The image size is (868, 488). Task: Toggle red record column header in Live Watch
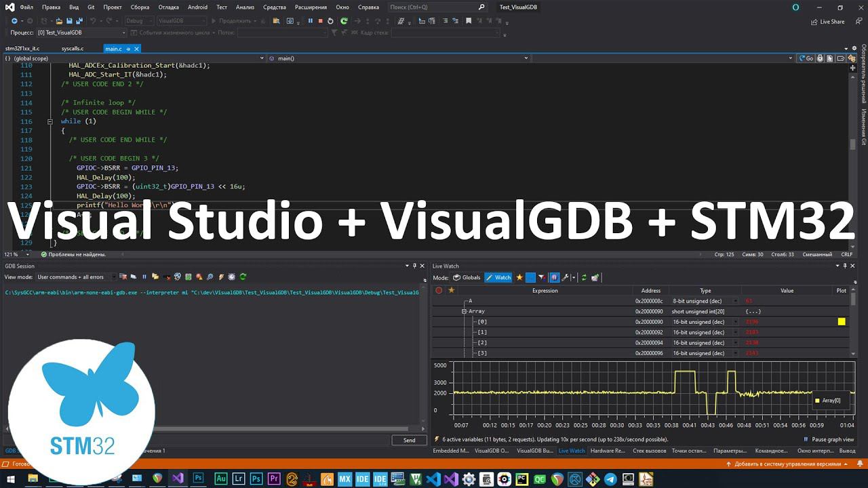click(439, 290)
